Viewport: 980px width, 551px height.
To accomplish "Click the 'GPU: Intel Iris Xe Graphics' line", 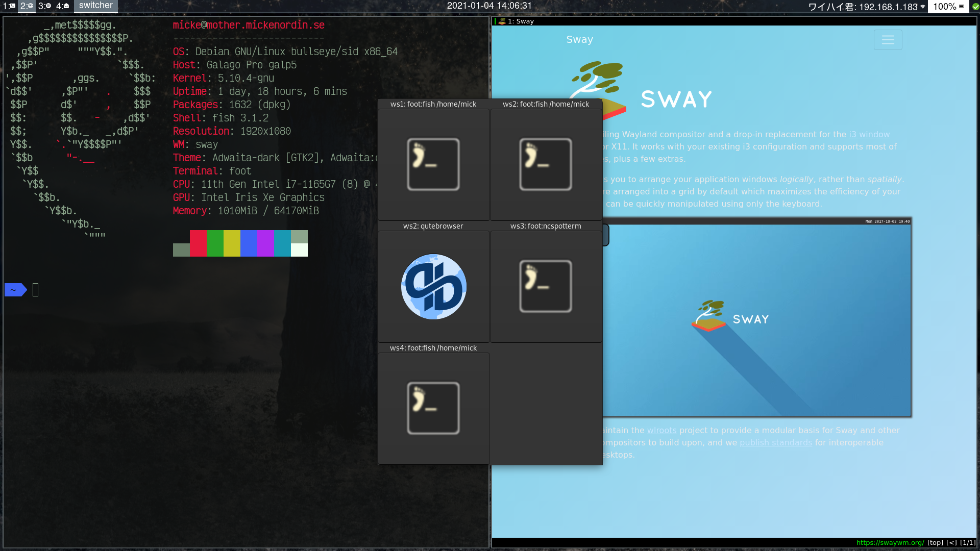I will [249, 197].
